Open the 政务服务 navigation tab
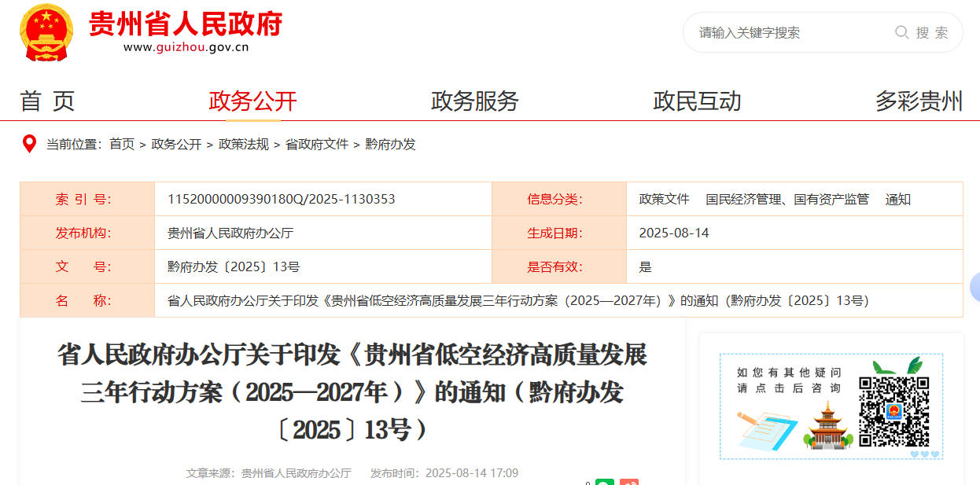The height and width of the screenshot is (485, 980). pos(475,101)
